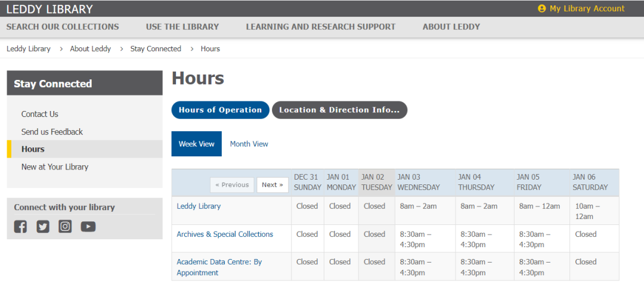Click the JAN 02 TUESDAY column header
Screen dimensions: 644x296
coord(377,182)
